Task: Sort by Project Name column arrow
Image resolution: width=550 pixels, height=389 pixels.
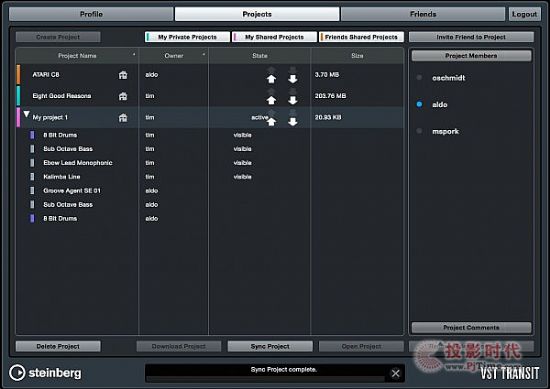Action: pyautogui.click(x=134, y=54)
